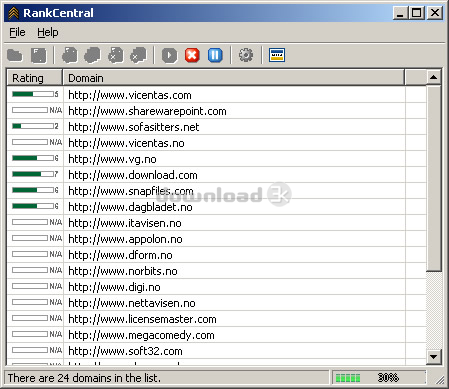Close the RankCentral window
449x389 pixels.
click(435, 13)
